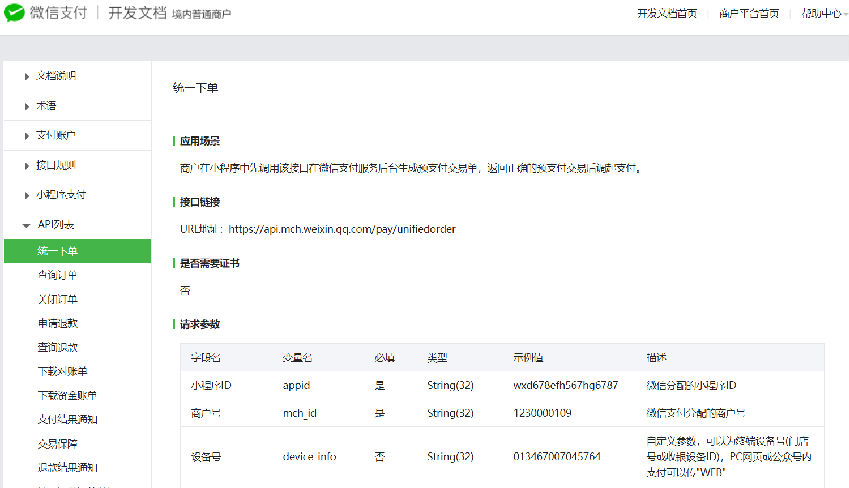The width and height of the screenshot is (849, 488).
Task: Go to 开发文档首页 in top navigation
Action: point(667,14)
